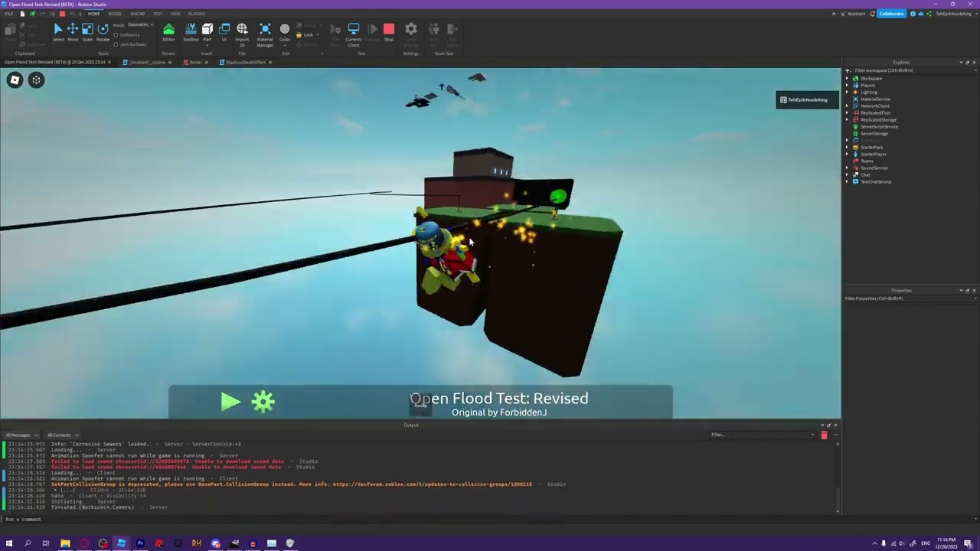Activate the Move tool
The image size is (980, 551).
coord(73,31)
